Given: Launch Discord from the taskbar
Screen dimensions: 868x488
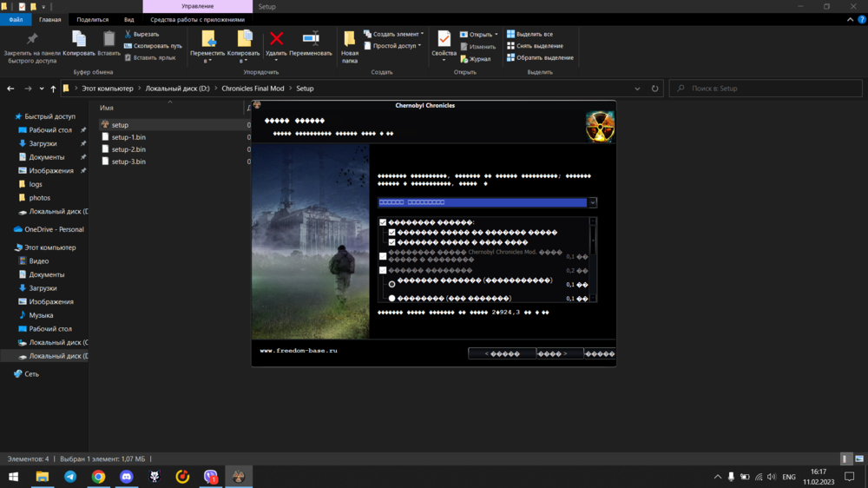Looking at the screenshot, I should click(x=126, y=477).
